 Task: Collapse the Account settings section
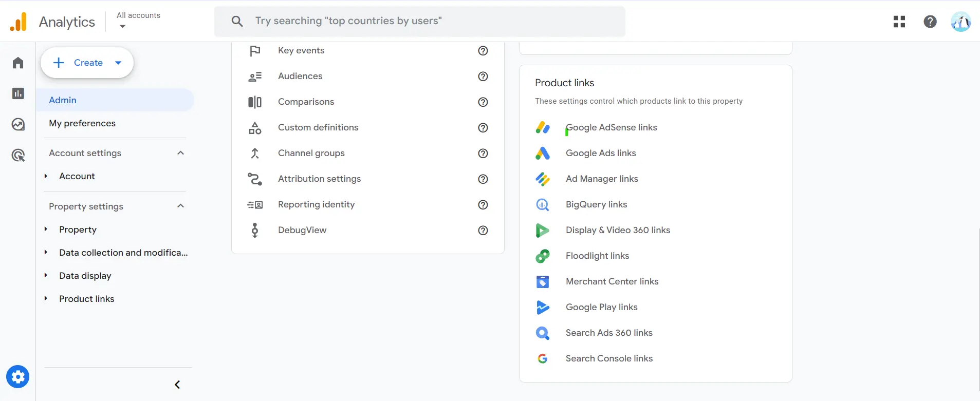click(180, 153)
